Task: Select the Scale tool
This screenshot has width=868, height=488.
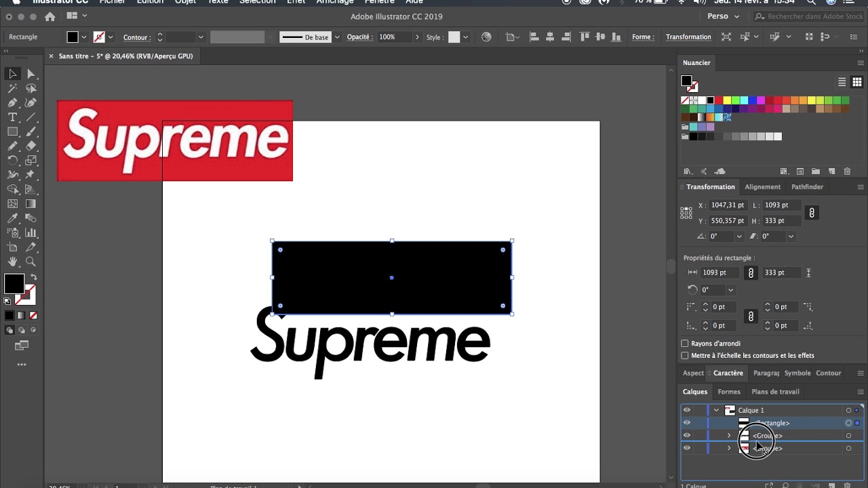Action: [x=31, y=161]
